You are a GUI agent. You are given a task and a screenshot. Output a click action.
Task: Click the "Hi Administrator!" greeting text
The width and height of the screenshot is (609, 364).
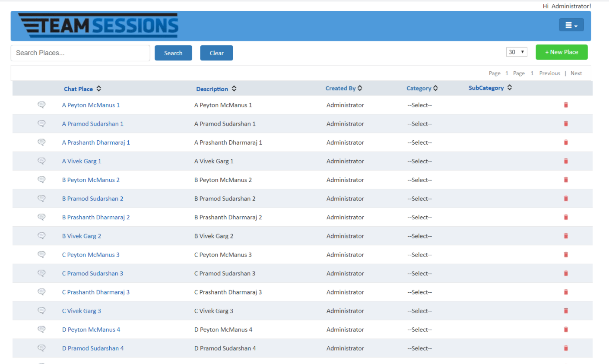[x=567, y=6]
